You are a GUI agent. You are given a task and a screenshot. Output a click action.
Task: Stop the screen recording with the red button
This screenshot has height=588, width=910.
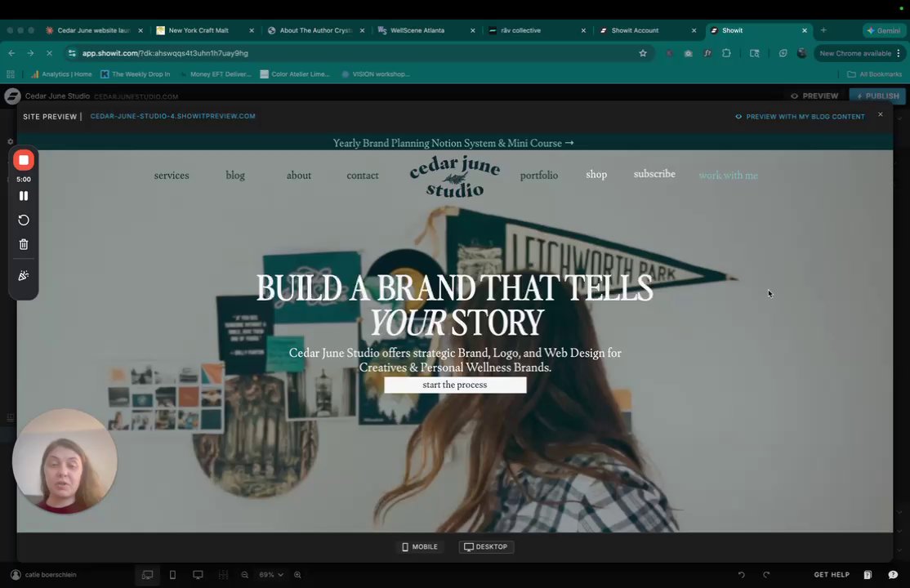24,160
